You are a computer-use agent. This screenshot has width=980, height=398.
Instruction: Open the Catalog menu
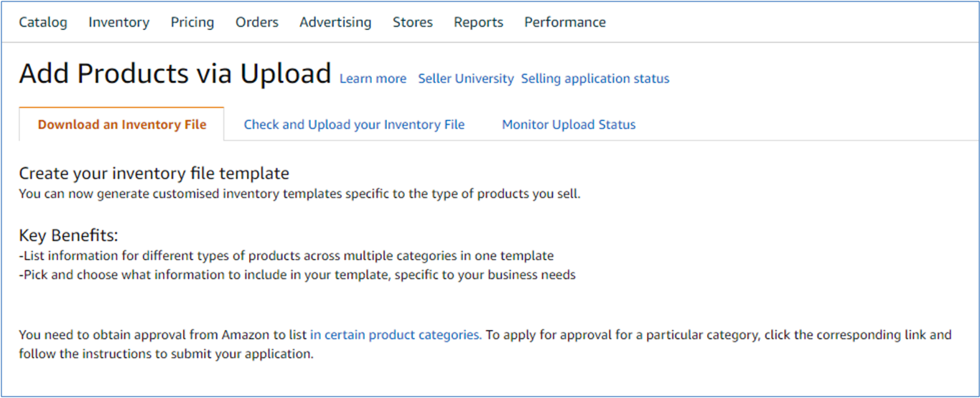43,22
